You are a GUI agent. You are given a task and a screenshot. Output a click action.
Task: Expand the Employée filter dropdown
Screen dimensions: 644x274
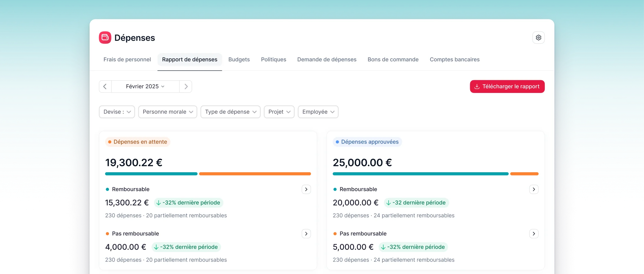point(318,112)
